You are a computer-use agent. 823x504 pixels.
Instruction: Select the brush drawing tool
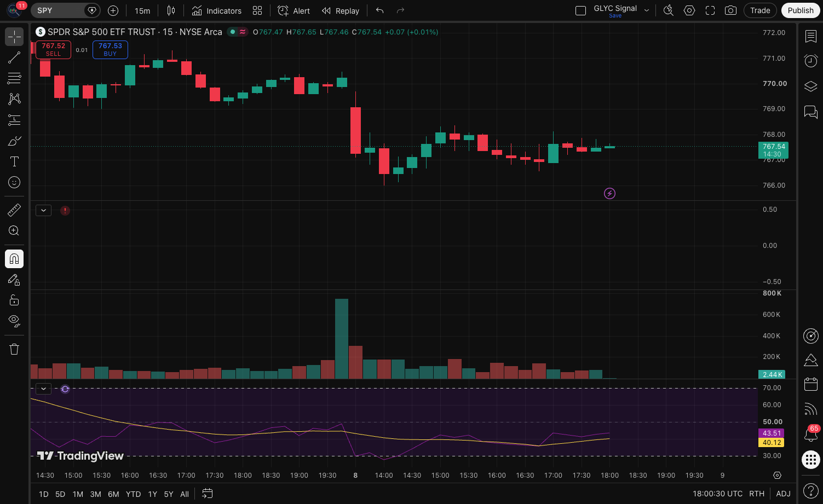(14, 141)
